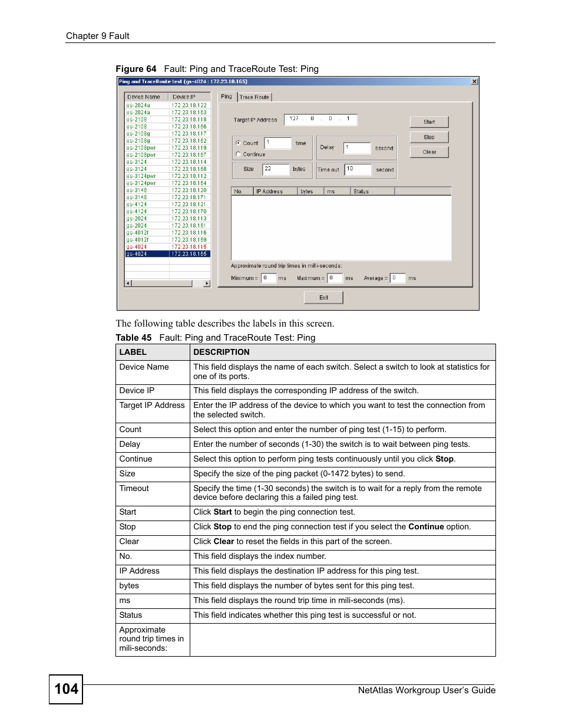
Task: Click the device list scroll-left arrow
Action: click(x=128, y=284)
